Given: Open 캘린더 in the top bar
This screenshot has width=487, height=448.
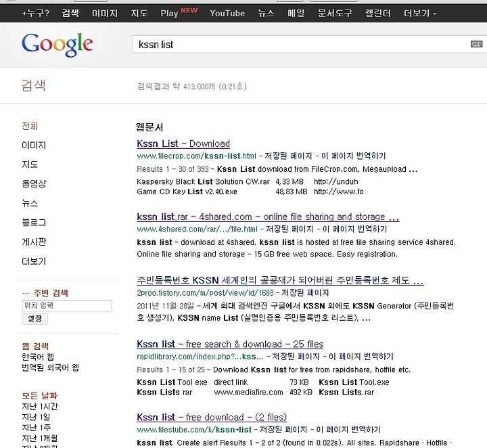Looking at the screenshot, I should pyautogui.click(x=377, y=13).
